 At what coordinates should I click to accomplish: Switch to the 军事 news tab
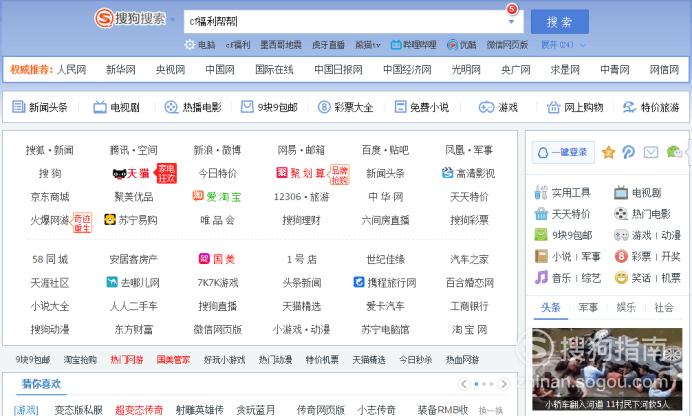point(588,307)
